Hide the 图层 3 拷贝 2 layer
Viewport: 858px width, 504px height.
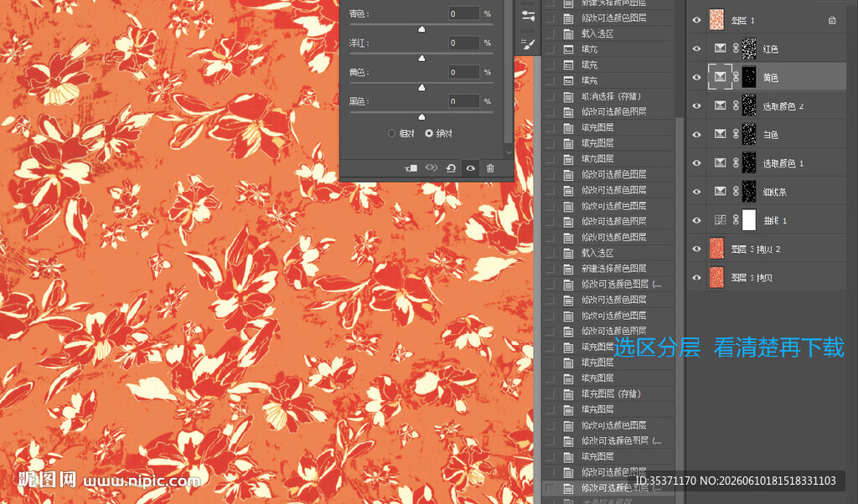tap(696, 249)
